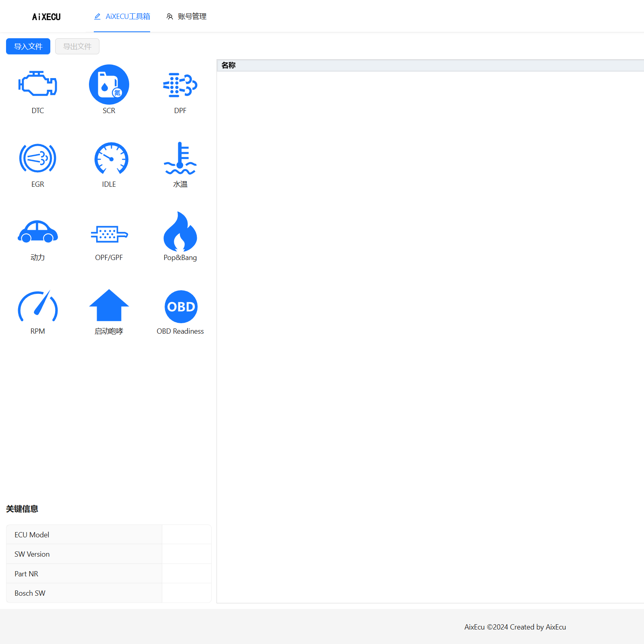Select the 水温 water temperature icon
This screenshot has height=644, width=644.
180,158
